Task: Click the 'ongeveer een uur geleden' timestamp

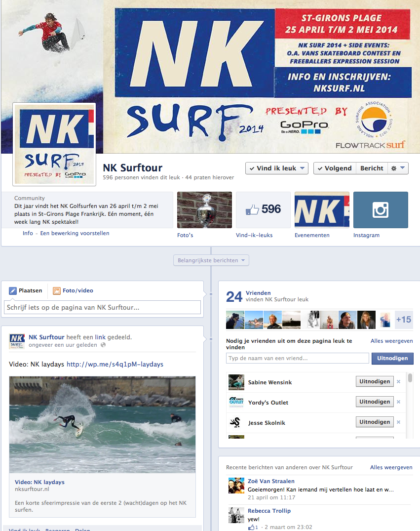Action: coord(63,345)
